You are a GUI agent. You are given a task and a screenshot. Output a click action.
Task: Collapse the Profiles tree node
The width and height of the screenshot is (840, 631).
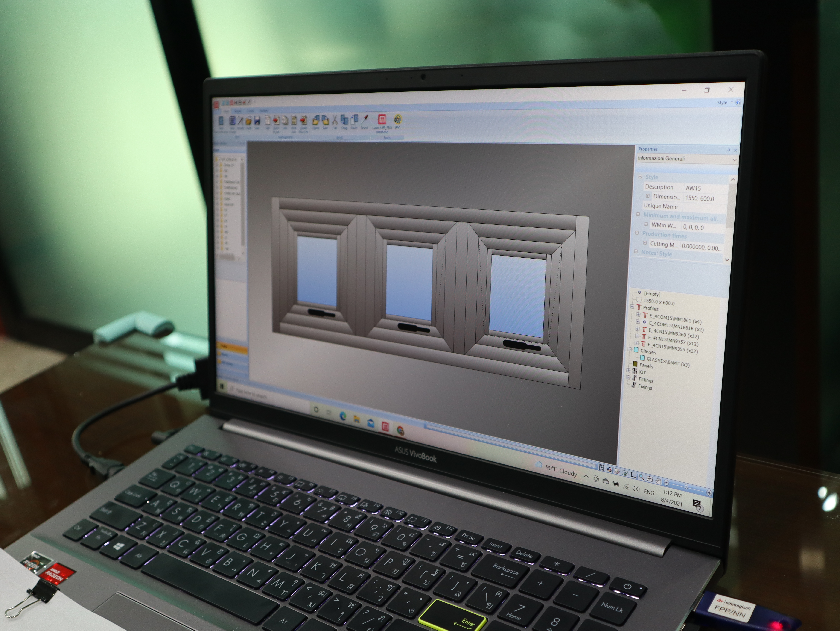tap(632, 307)
